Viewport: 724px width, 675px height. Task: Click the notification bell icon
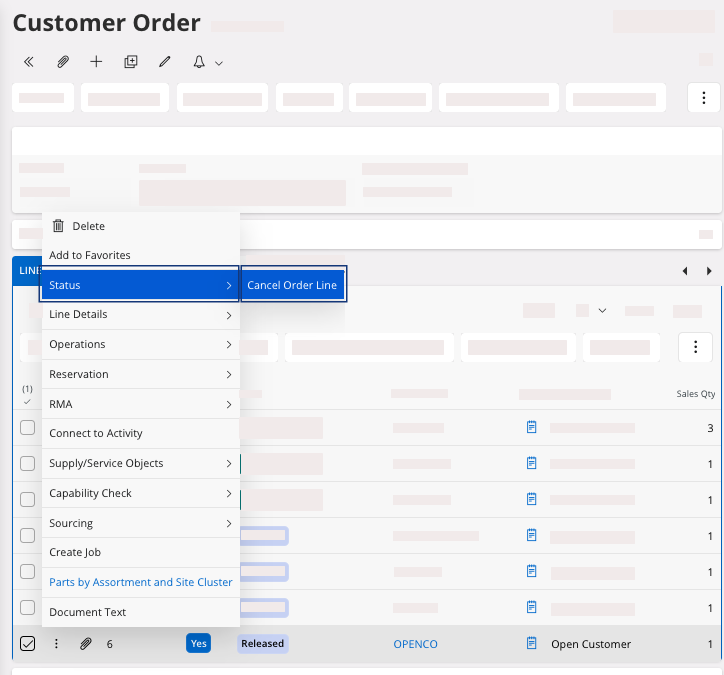199,62
